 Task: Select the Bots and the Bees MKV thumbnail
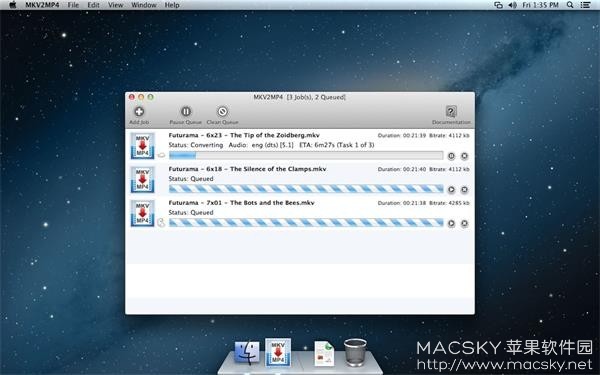point(142,213)
